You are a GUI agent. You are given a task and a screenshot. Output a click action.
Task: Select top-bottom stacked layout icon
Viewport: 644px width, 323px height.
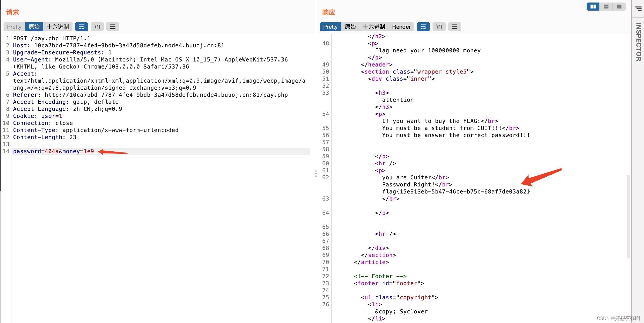coord(606,7)
